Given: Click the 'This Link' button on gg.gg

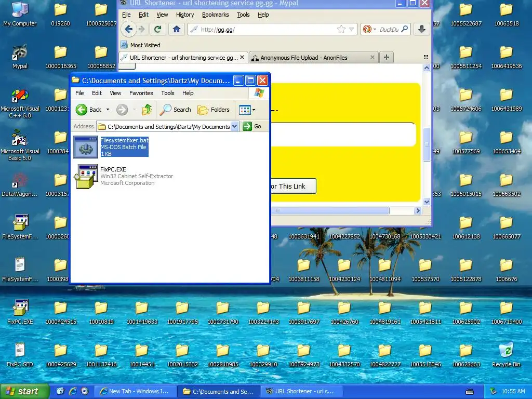Looking at the screenshot, I should pyautogui.click(x=294, y=187).
